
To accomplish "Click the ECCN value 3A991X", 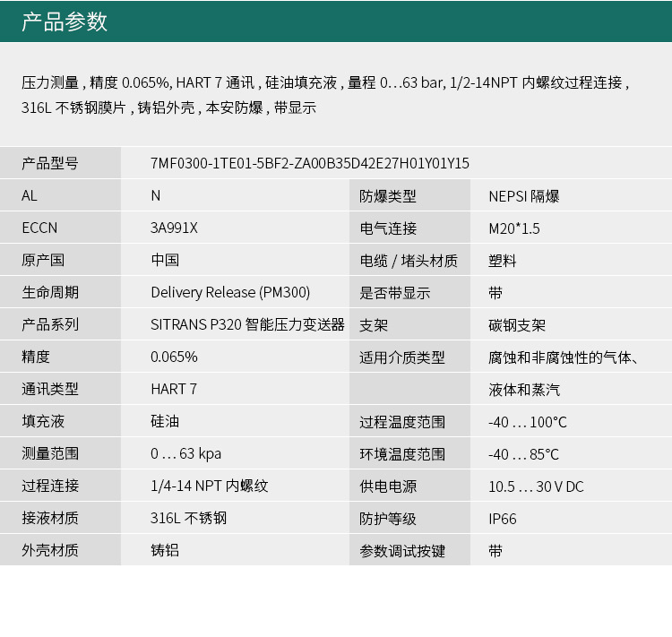I will (x=174, y=228).
